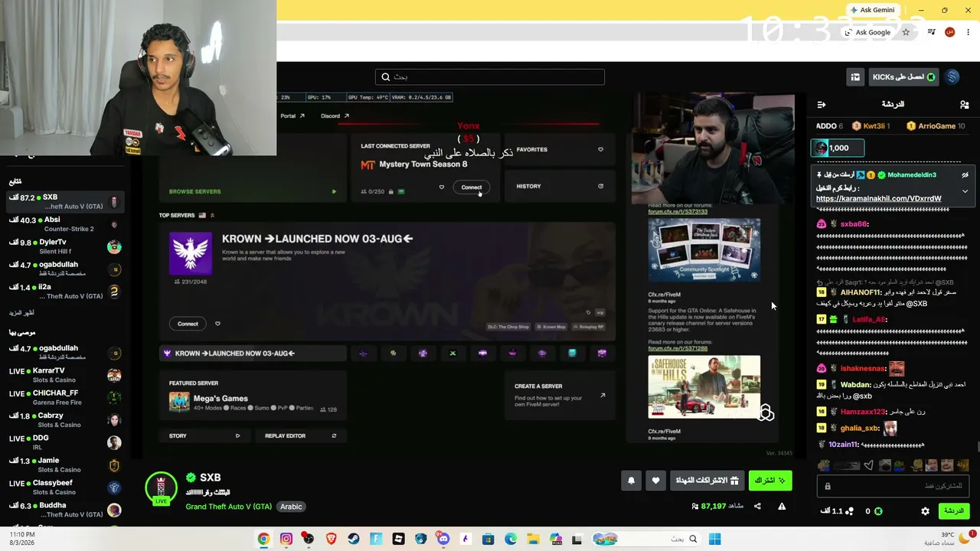Open the user profile avatar menu

click(952, 77)
